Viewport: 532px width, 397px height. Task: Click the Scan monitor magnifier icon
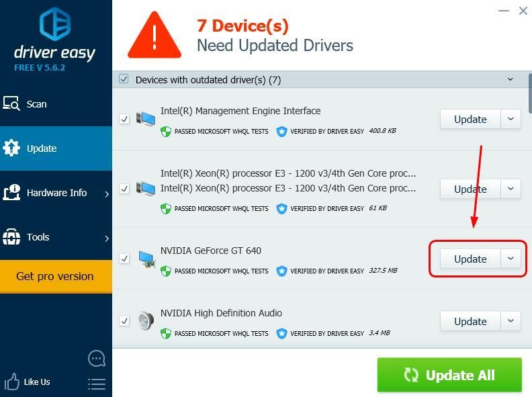(11, 103)
